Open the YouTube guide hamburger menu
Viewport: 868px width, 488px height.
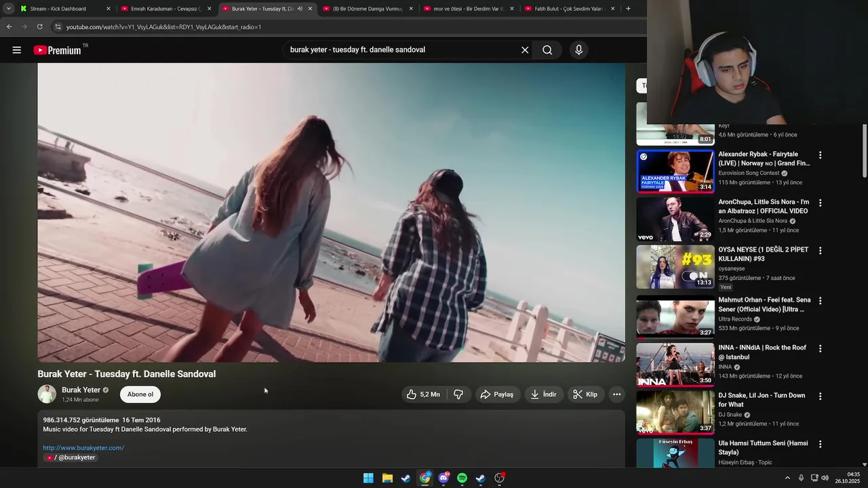17,50
